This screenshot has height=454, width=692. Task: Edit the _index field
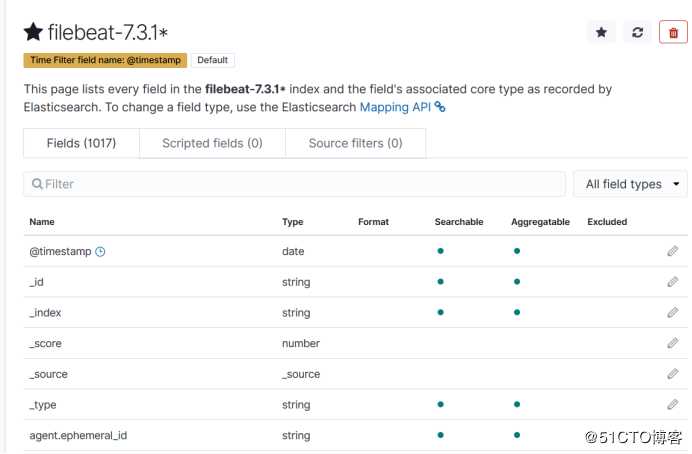672,312
